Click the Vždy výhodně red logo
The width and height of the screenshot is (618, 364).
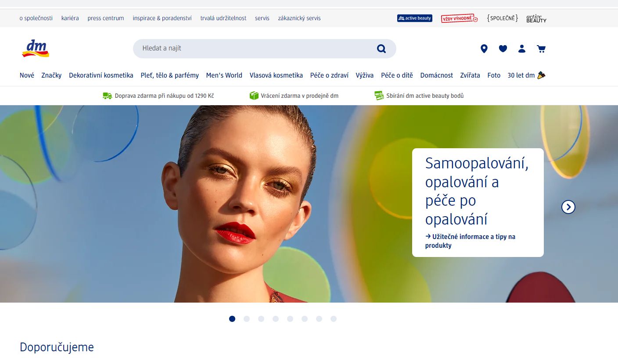click(459, 18)
